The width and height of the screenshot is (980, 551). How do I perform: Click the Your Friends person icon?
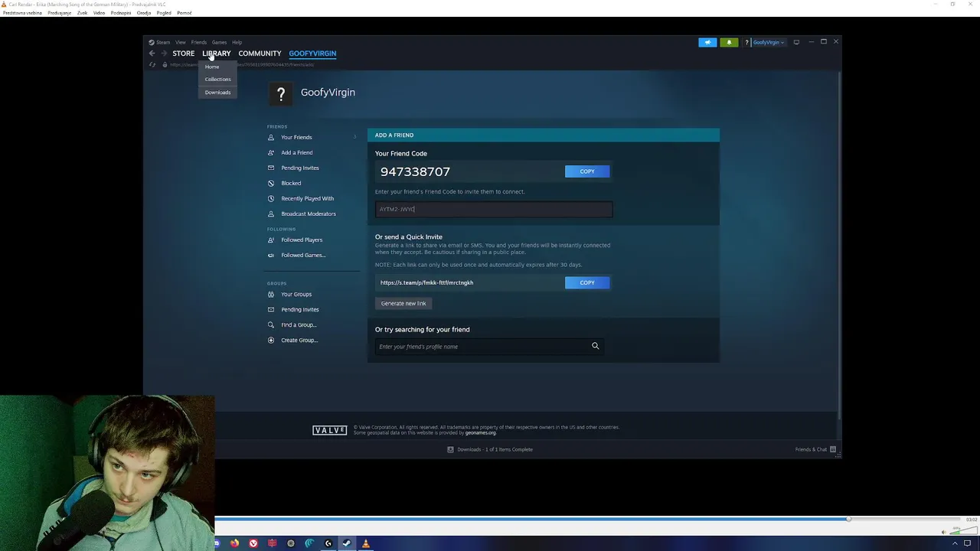(x=271, y=137)
